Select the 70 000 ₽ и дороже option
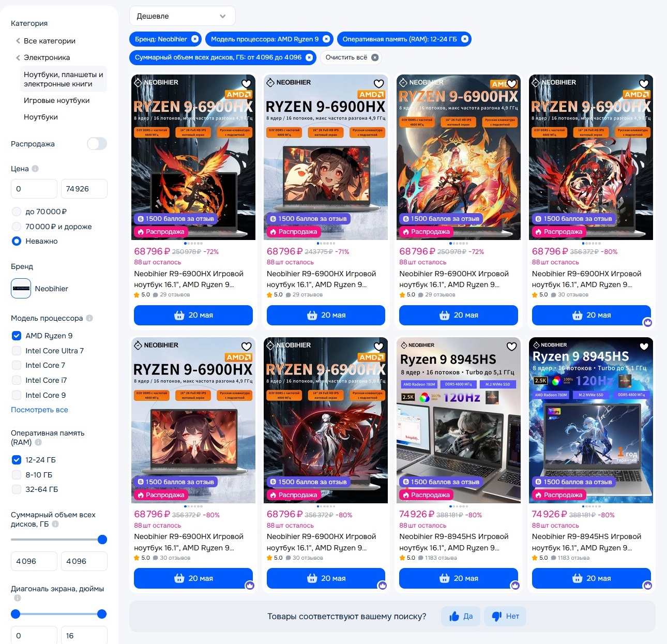 point(17,227)
